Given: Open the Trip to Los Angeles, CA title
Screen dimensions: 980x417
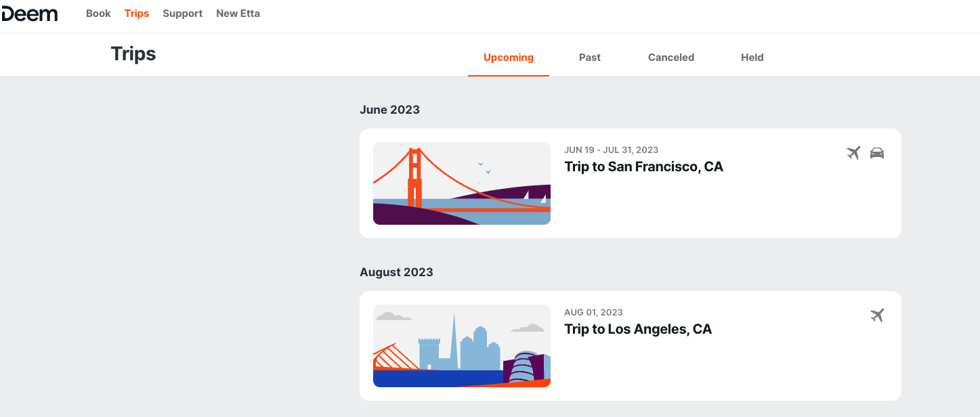Looking at the screenshot, I should point(638,329).
